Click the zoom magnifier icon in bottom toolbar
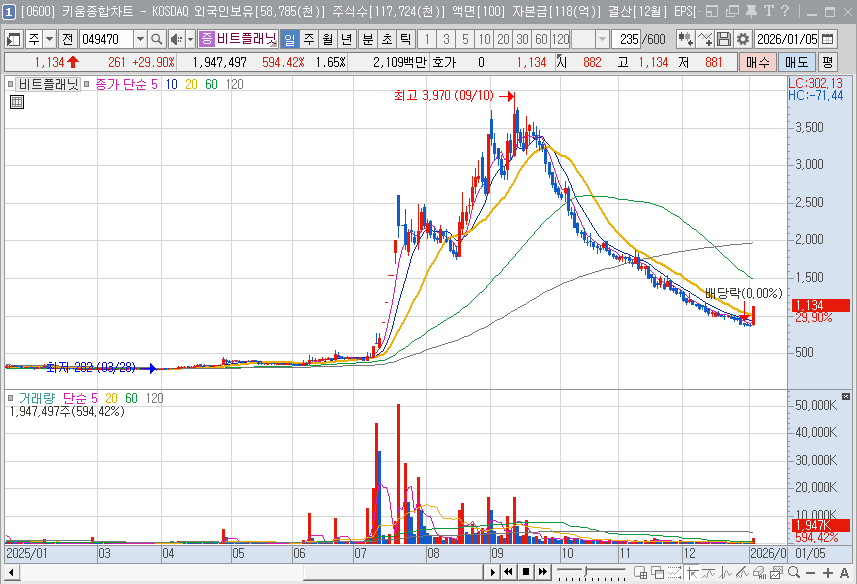The width and height of the screenshot is (857, 584). tap(794, 573)
